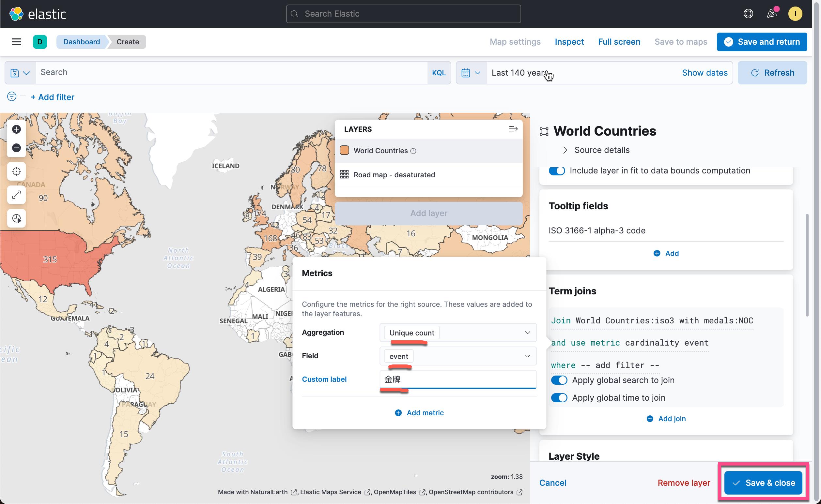Go to Dashboard breadcrumb
The image size is (821, 504).
tap(81, 42)
